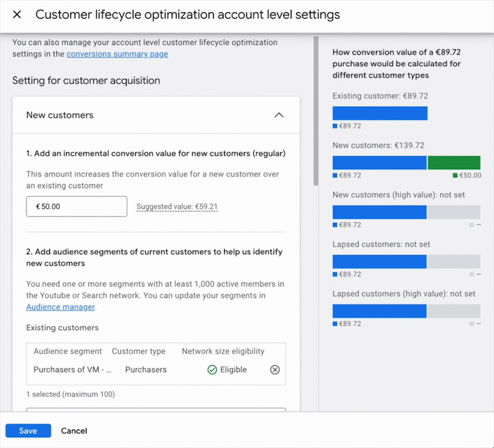This screenshot has height=448, width=494.
Task: Click the green €50.00 legend square
Action: (x=455, y=176)
